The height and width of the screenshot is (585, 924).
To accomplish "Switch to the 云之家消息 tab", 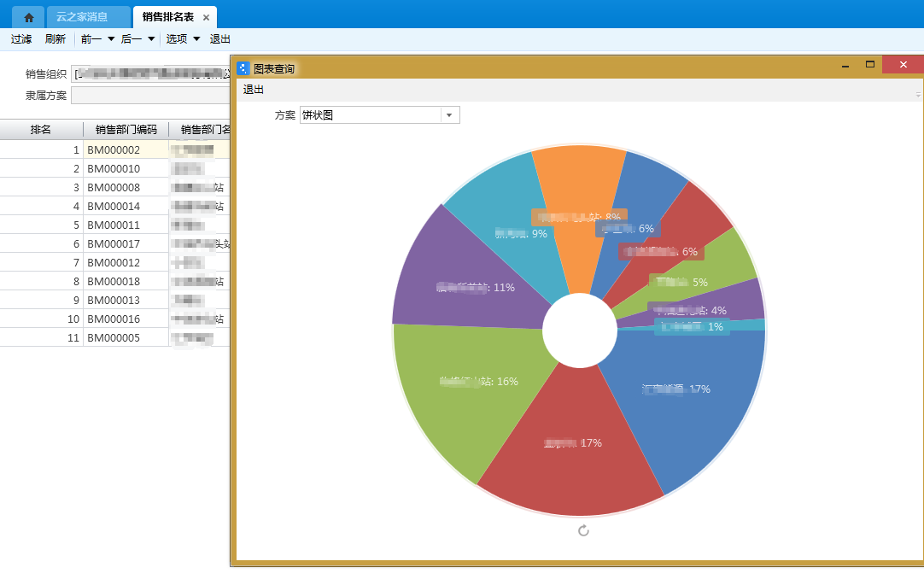I will pyautogui.click(x=88, y=17).
